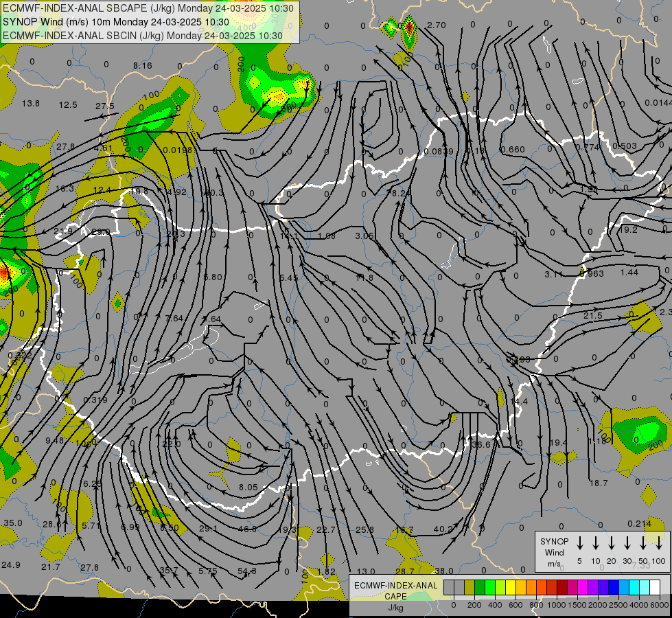Pick the bright magenta CAPE colorbar swatch

pos(583,588)
